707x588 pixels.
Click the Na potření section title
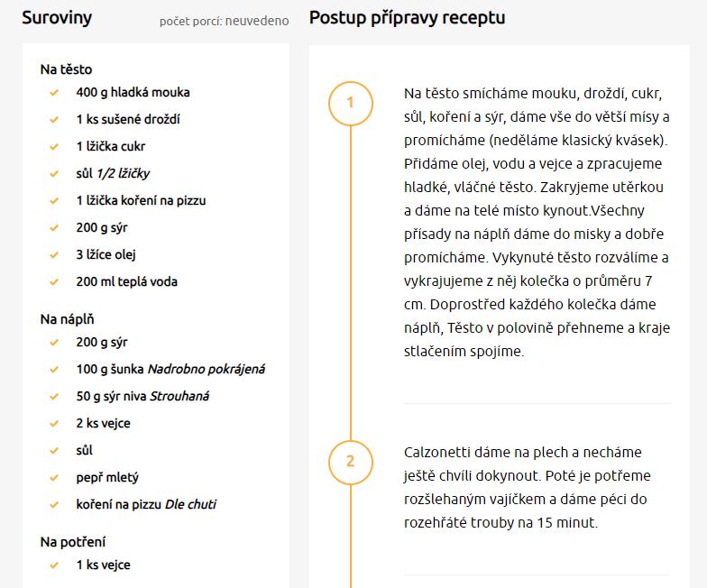(73, 542)
